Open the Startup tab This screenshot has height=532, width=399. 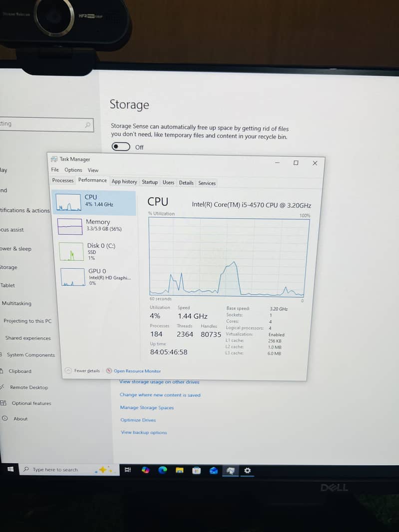coord(150,182)
